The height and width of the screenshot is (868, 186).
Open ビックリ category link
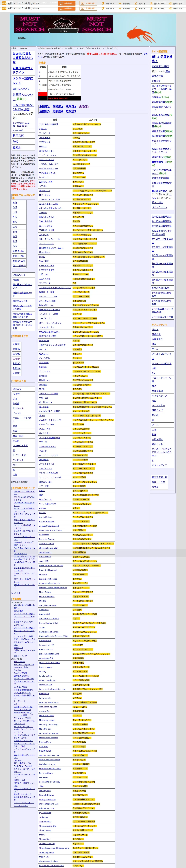pyautogui.click(x=17, y=413)
